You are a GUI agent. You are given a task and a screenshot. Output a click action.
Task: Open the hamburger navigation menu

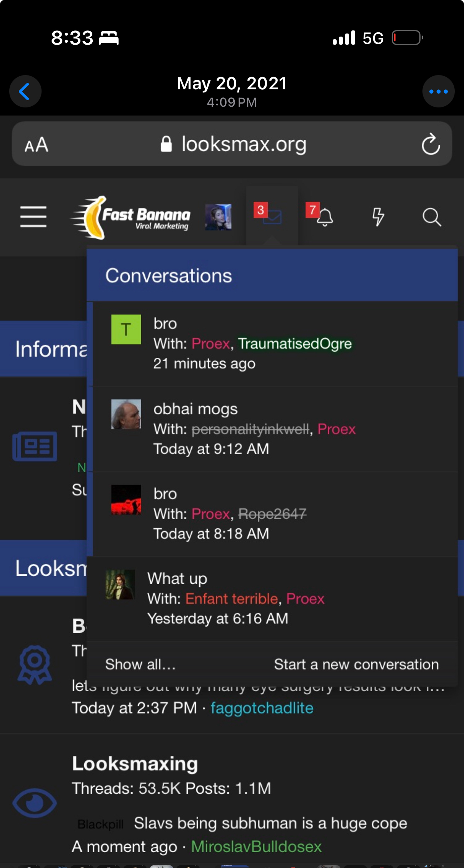coord(33,216)
